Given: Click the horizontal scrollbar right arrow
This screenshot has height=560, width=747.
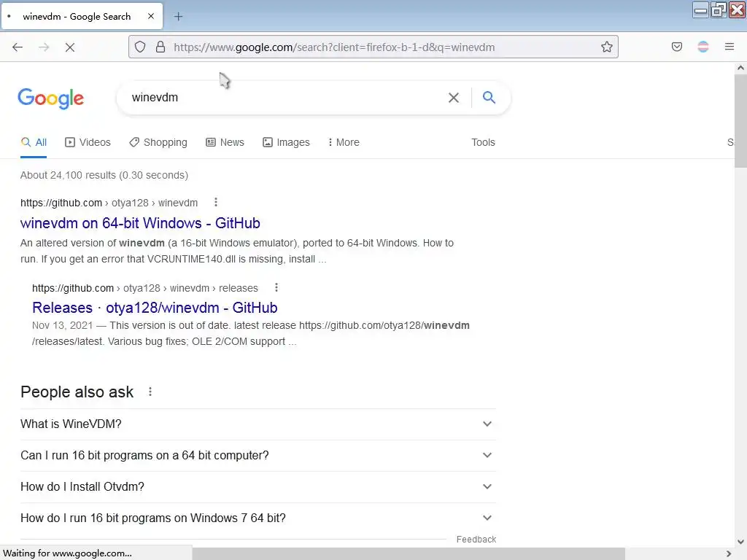Looking at the screenshot, I should tap(729, 553).
